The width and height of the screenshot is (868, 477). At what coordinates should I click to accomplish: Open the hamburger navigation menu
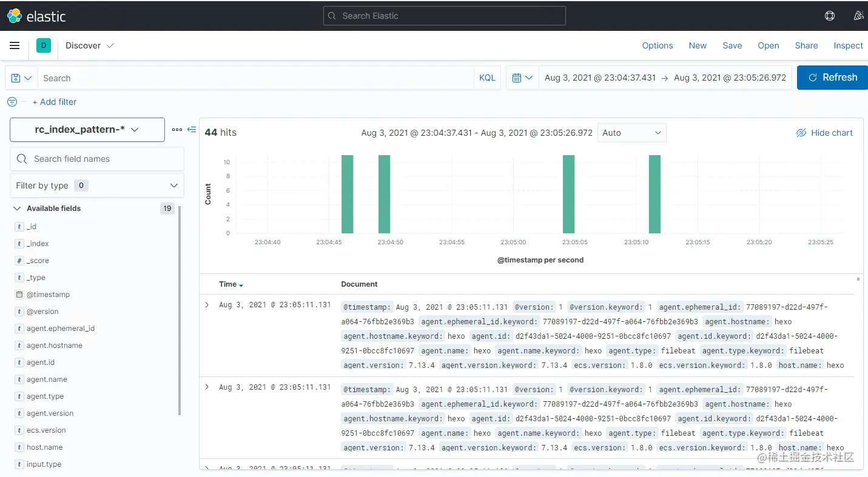[15, 45]
